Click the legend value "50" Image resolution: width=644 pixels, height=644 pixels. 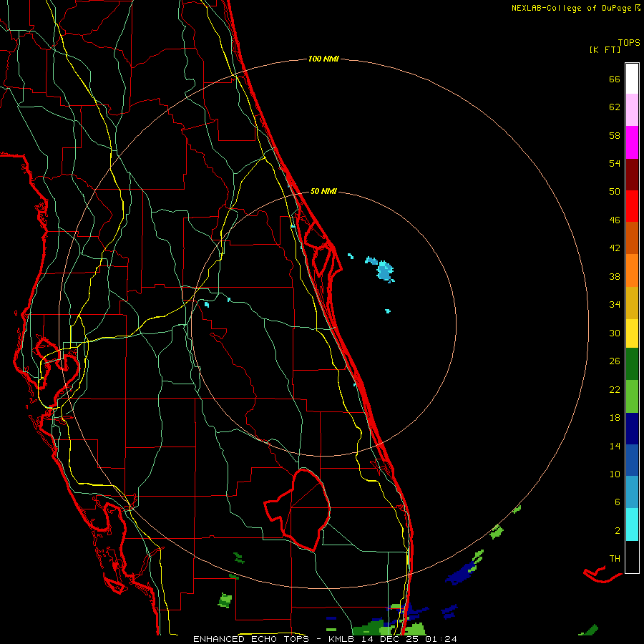click(615, 191)
